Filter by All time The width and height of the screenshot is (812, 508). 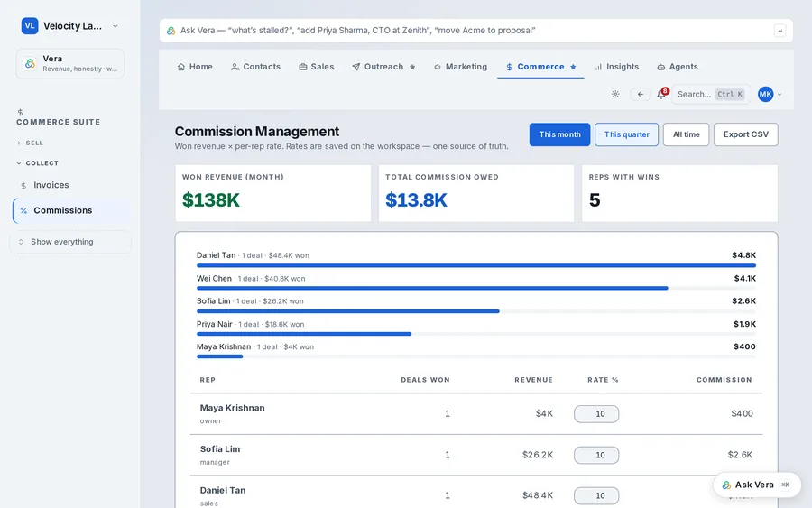pos(687,134)
